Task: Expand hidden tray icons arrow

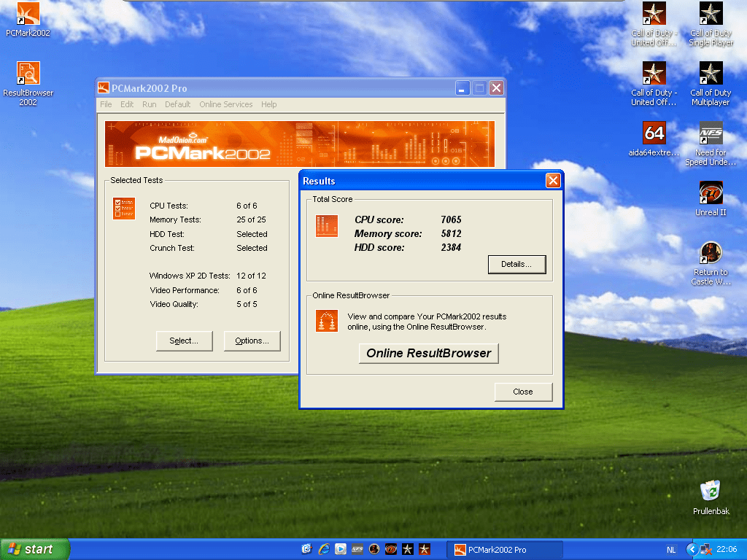Action: click(x=692, y=550)
